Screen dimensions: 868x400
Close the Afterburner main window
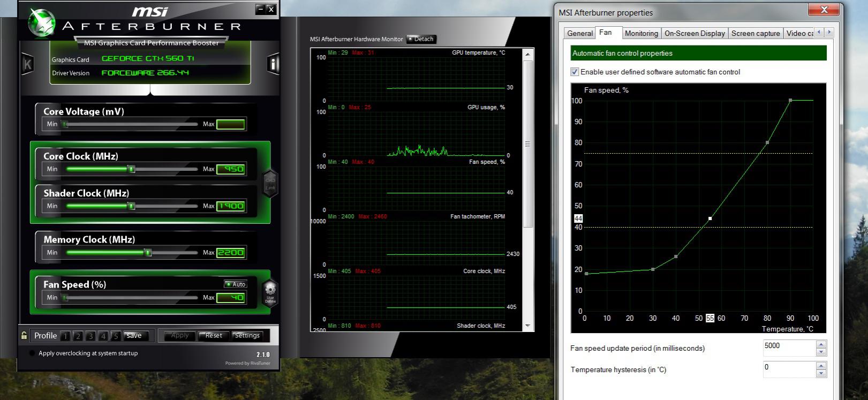point(271,9)
